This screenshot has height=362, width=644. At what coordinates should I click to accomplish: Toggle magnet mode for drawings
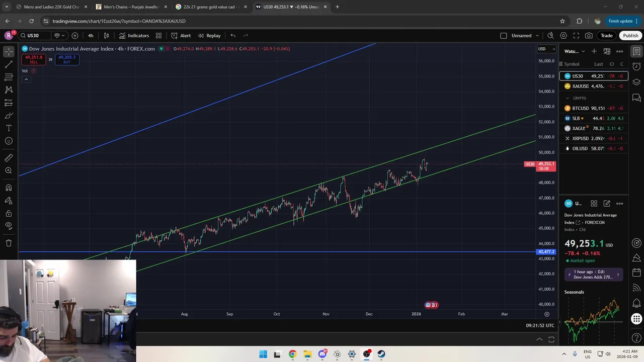tap(9, 188)
